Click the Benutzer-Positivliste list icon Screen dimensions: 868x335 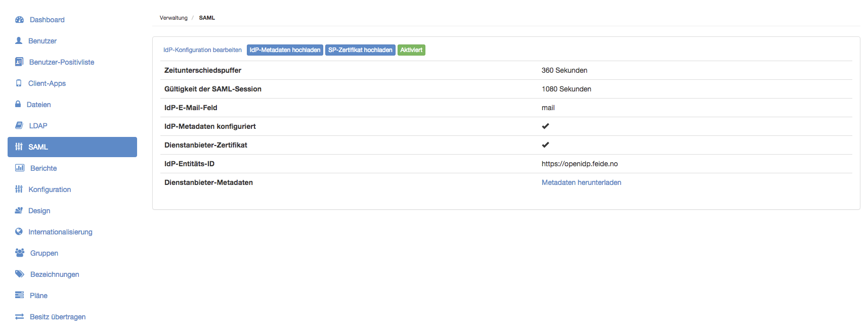click(x=19, y=62)
